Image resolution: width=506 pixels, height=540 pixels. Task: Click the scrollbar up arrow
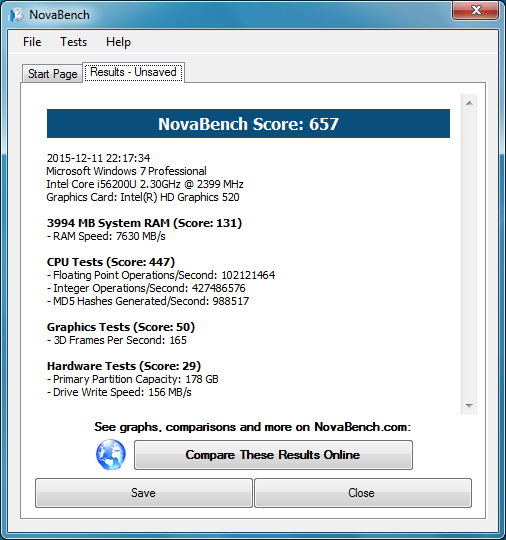coord(469,103)
